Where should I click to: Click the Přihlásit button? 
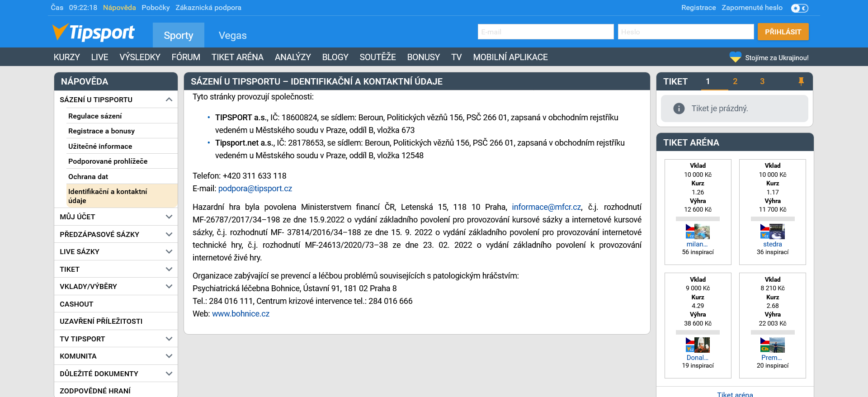point(783,32)
